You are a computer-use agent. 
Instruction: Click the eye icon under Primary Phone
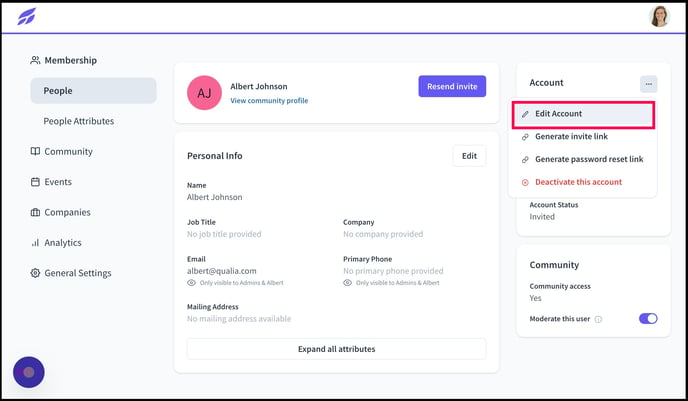(348, 283)
